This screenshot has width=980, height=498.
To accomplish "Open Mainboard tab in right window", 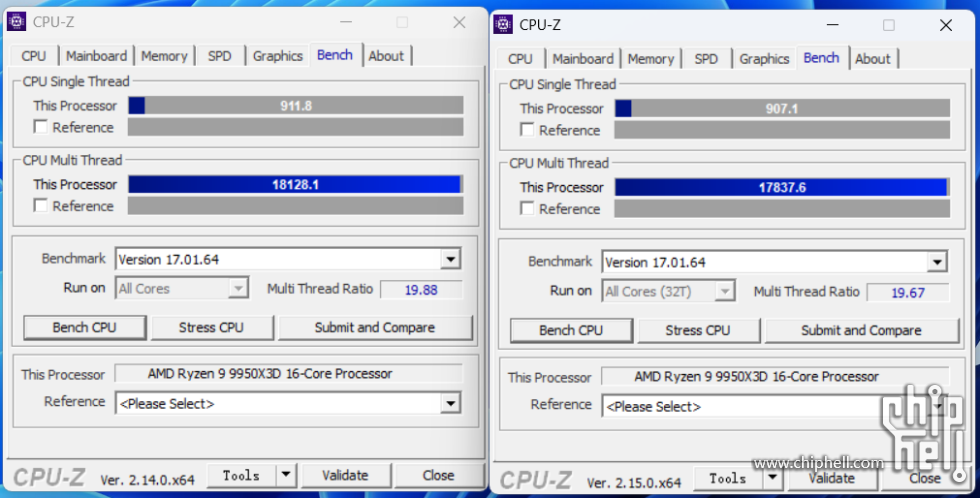I will pyautogui.click(x=583, y=59).
